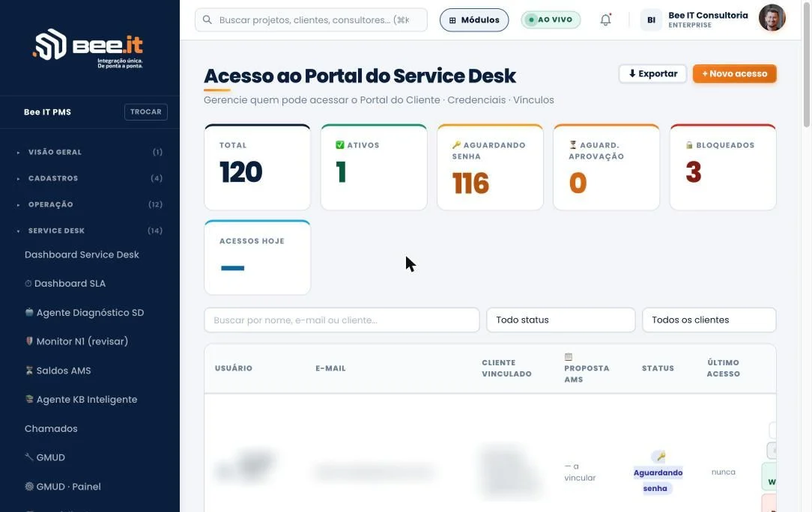Collapse the Service Desk section

tap(90, 231)
